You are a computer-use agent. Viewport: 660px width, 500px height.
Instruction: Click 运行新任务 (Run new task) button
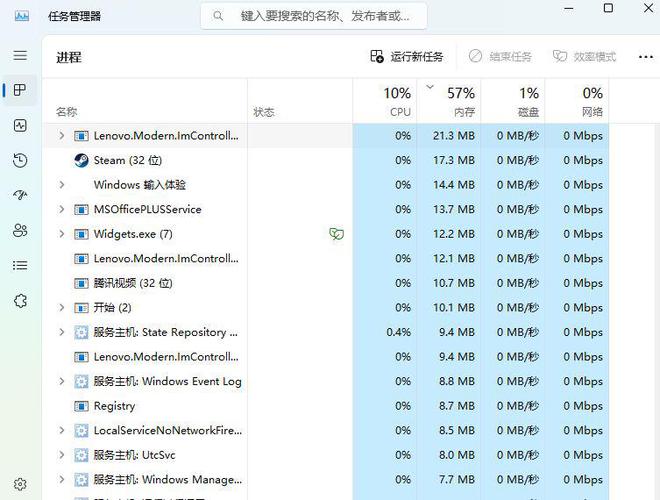pyautogui.click(x=407, y=56)
